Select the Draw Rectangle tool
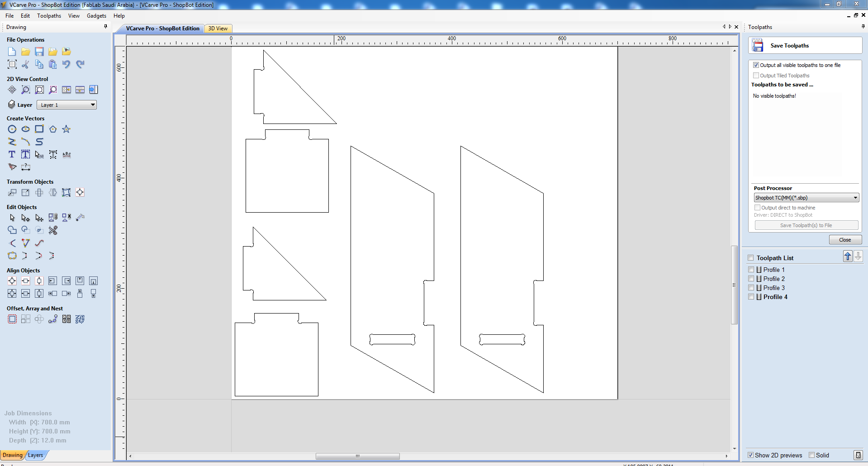Viewport: 868px width, 466px height. tap(39, 129)
